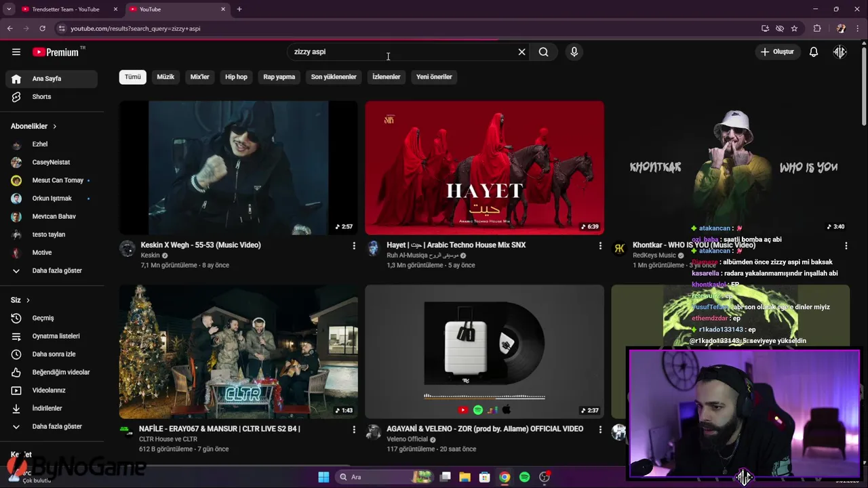
Task: Open the browser extensions puzzle icon
Action: click(x=817, y=28)
